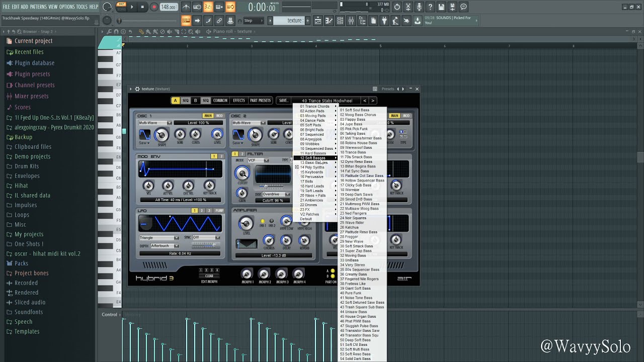Viewport: 644px width, 362px height.
Task: Open the Scores browser entry
Action: (x=22, y=107)
